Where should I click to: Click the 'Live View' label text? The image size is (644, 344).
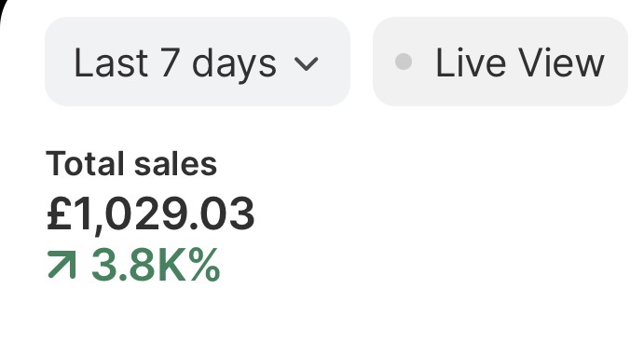[x=519, y=62]
